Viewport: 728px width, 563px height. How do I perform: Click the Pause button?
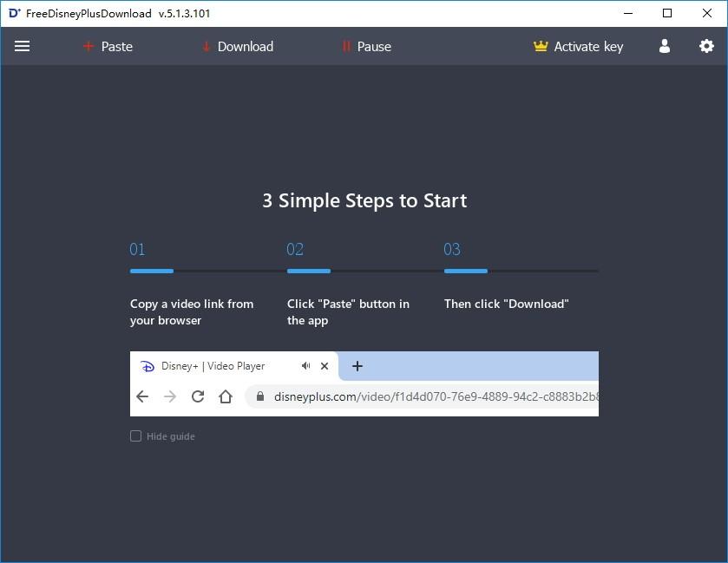click(x=367, y=47)
